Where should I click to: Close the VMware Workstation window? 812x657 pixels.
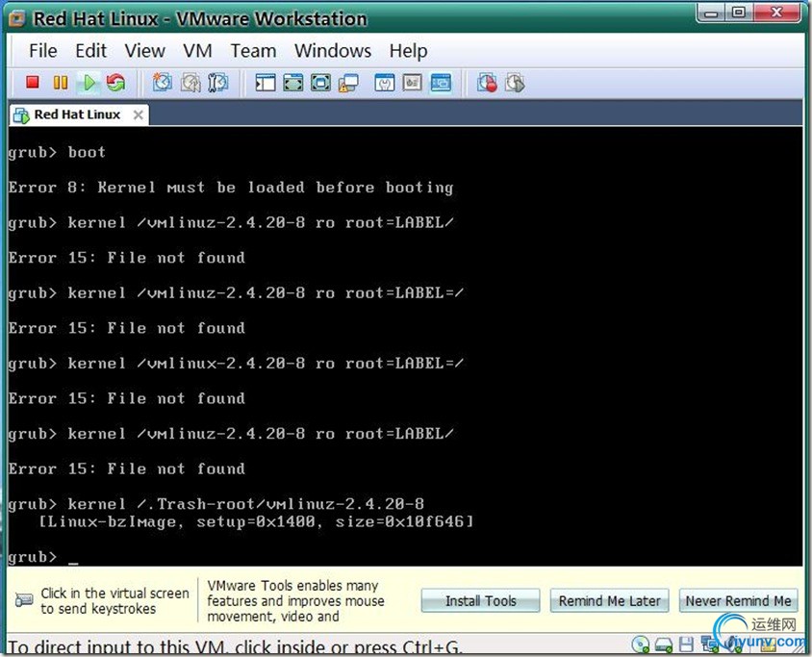(776, 13)
